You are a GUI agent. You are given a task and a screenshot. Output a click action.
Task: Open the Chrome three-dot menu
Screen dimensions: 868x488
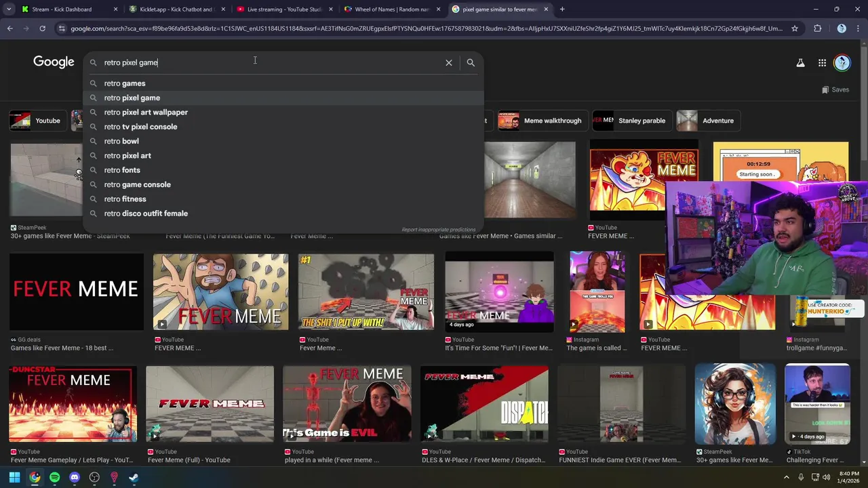859,28
